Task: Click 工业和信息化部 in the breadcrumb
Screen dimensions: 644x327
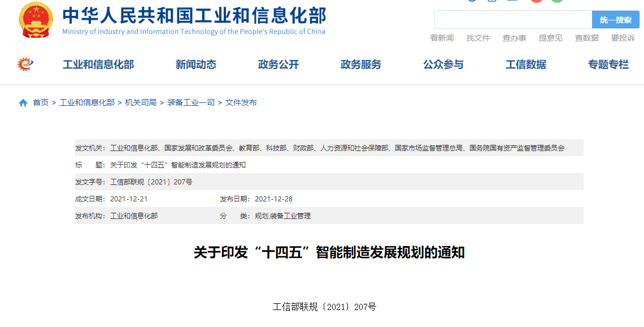Action: [x=87, y=103]
